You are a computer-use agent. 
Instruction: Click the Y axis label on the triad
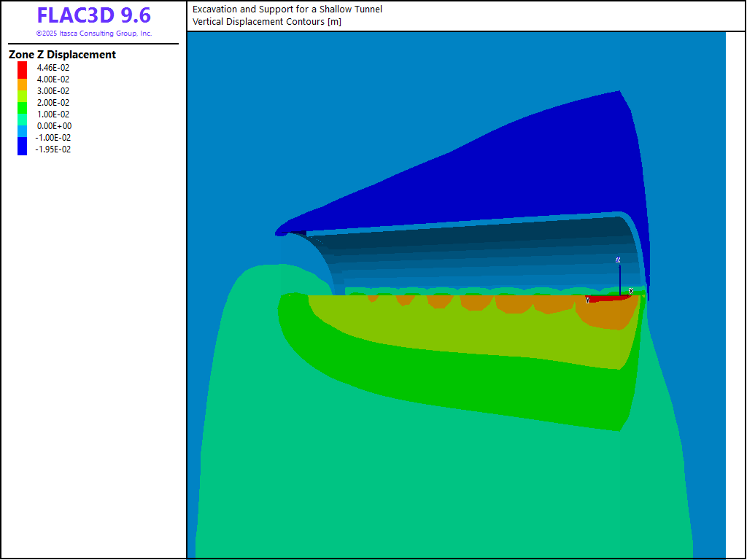click(x=587, y=300)
